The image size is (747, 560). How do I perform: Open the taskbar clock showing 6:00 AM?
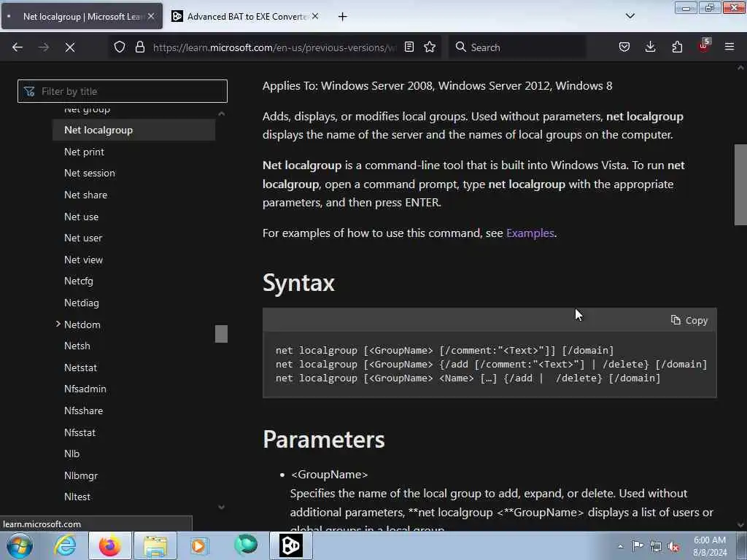coord(710,546)
